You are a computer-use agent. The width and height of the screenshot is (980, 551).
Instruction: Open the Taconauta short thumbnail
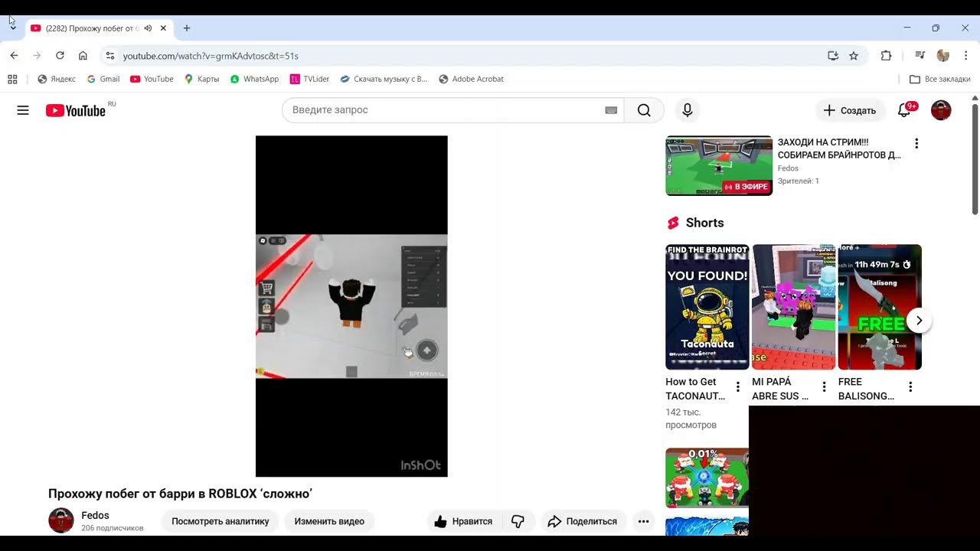pos(707,307)
